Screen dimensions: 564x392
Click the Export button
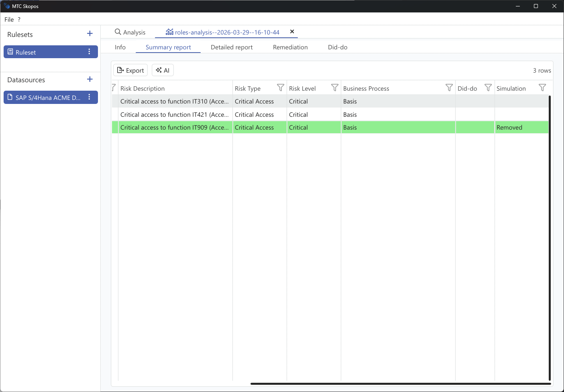[x=130, y=70]
